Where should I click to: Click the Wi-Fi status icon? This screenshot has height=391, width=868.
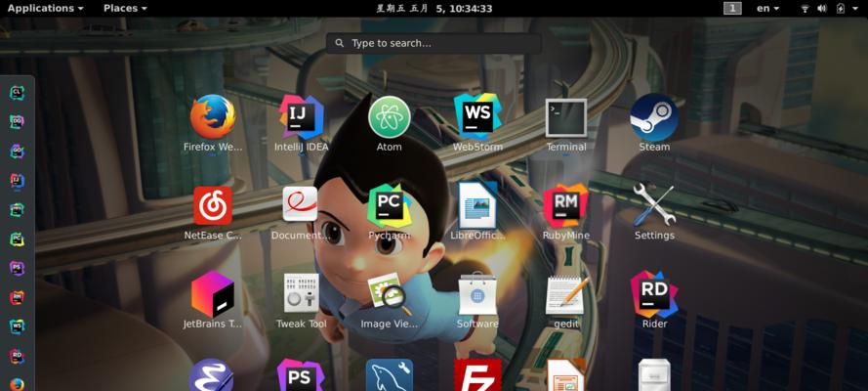(805, 8)
